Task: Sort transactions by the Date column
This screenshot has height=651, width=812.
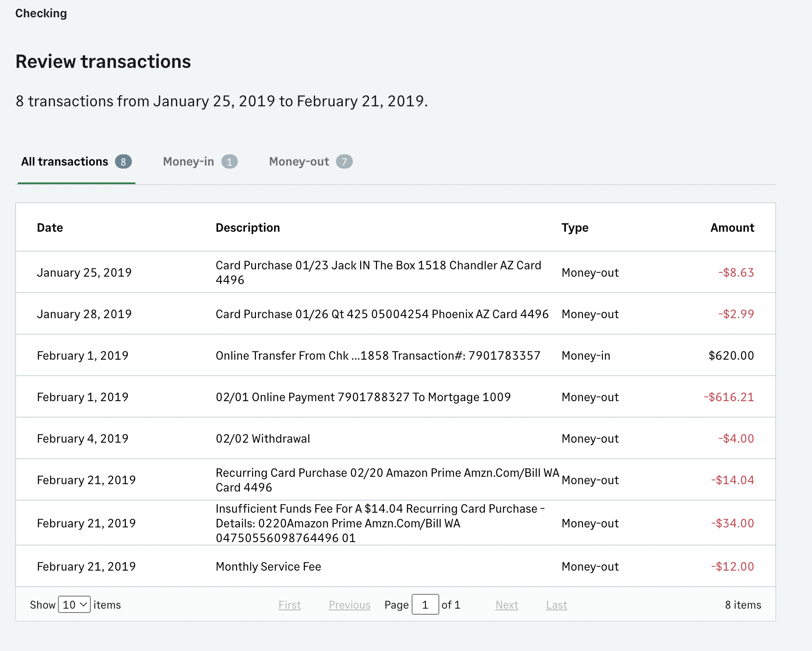Action: [x=50, y=227]
